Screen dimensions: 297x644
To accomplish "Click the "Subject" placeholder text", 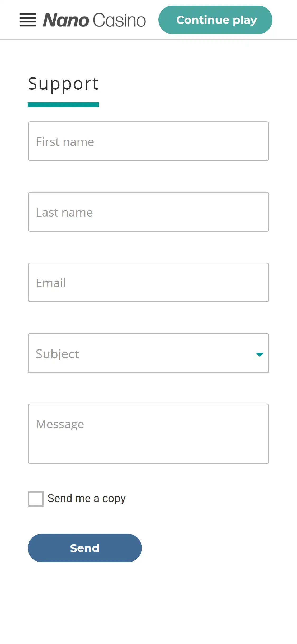I will click(x=58, y=354).
